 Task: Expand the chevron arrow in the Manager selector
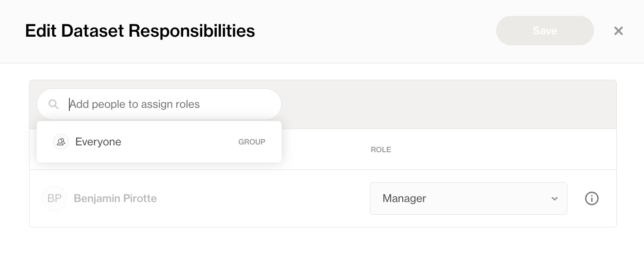554,199
